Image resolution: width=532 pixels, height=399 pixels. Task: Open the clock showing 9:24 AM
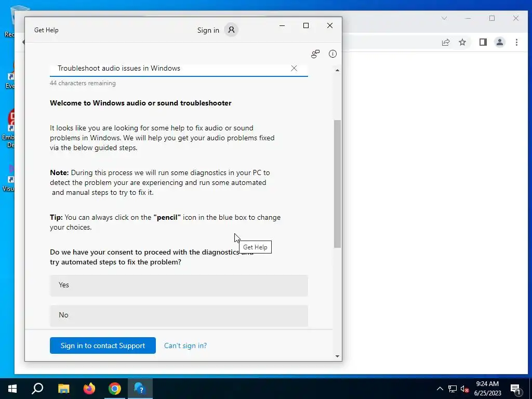[x=487, y=389]
